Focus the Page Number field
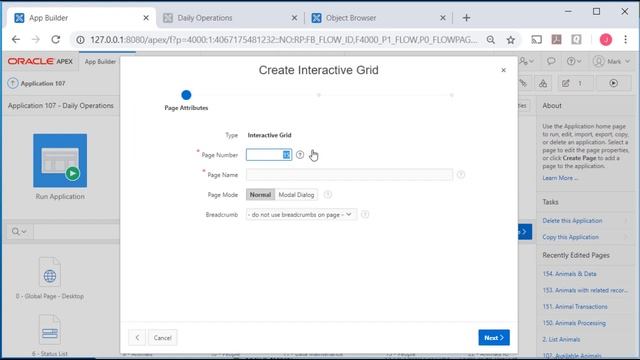 tap(269, 155)
